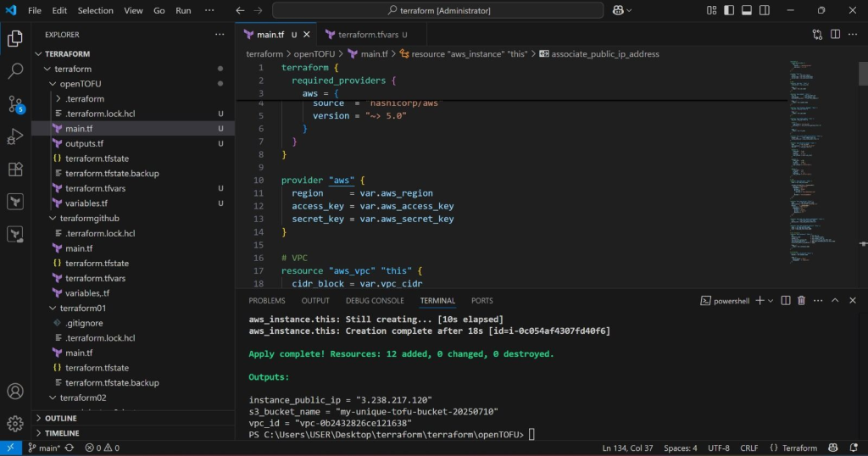Open .gitignore in terraform01 folder
This screenshot has height=456, width=868.
[x=133, y=323]
